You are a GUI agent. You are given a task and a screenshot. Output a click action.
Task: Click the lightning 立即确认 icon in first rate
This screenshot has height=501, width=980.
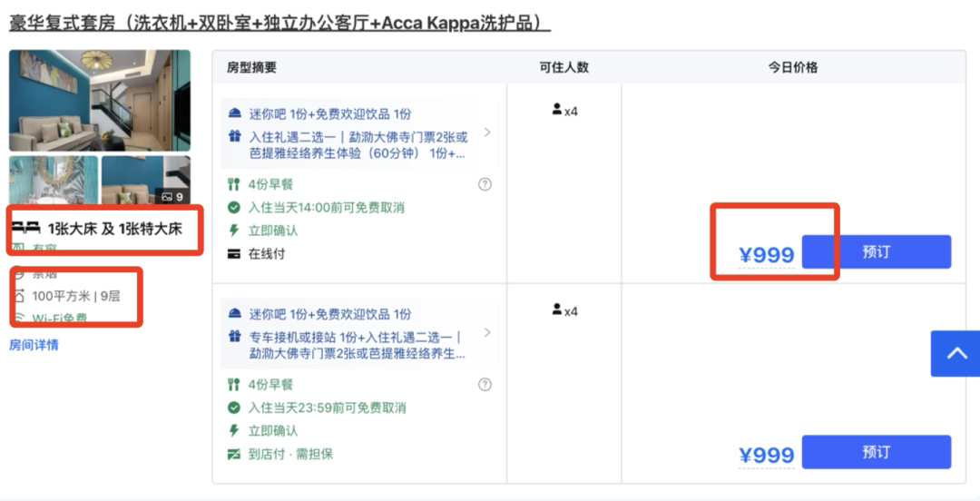tap(234, 231)
